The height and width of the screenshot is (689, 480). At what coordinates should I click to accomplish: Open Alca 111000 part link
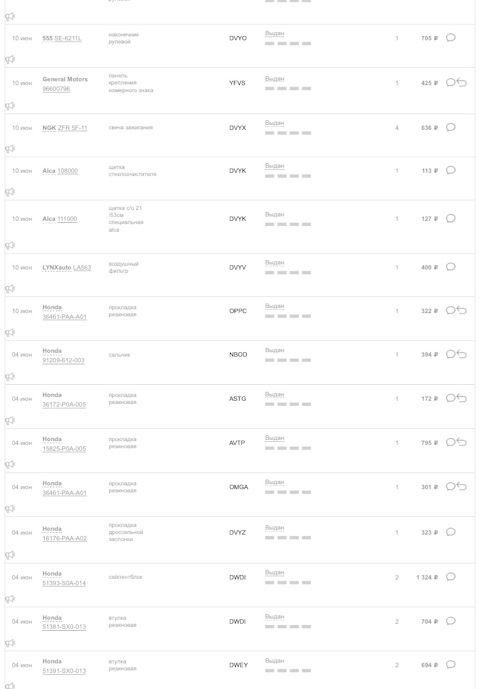(67, 219)
